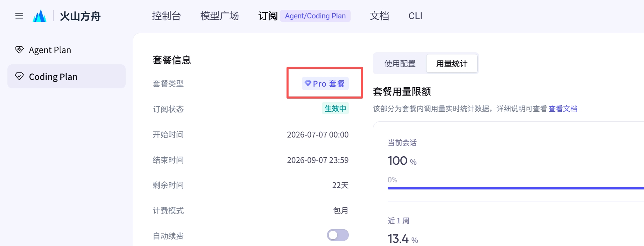The height and width of the screenshot is (246, 644).
Task: Click the 生效中 subscription status badge
Action: (x=335, y=109)
